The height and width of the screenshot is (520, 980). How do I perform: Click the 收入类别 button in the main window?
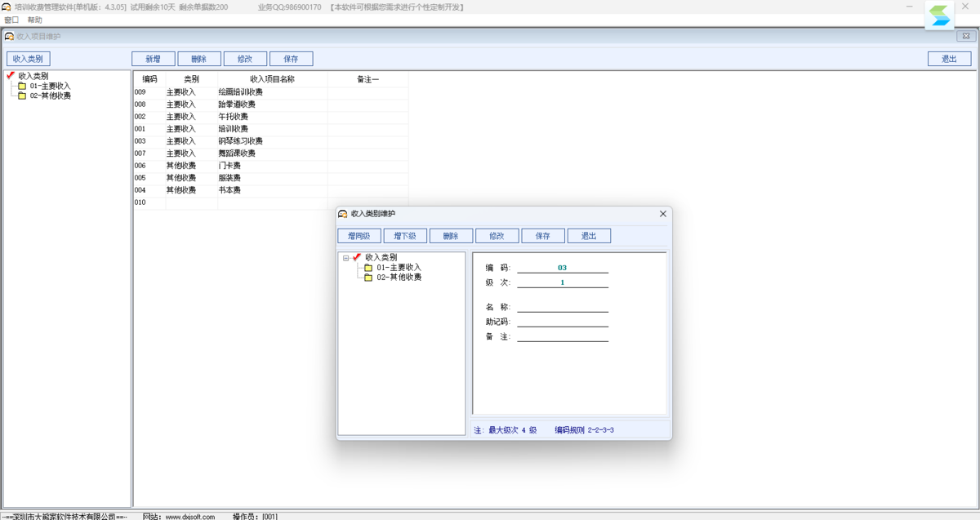click(x=28, y=59)
